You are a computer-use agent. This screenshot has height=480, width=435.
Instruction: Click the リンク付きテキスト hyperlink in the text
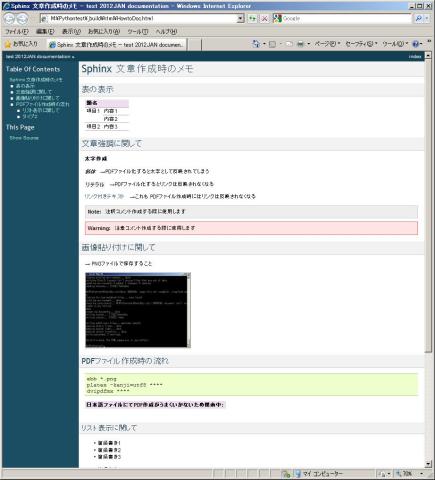pos(104,196)
